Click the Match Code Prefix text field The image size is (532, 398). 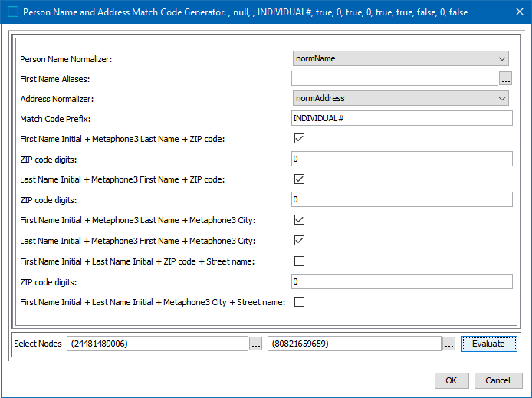tap(401, 118)
